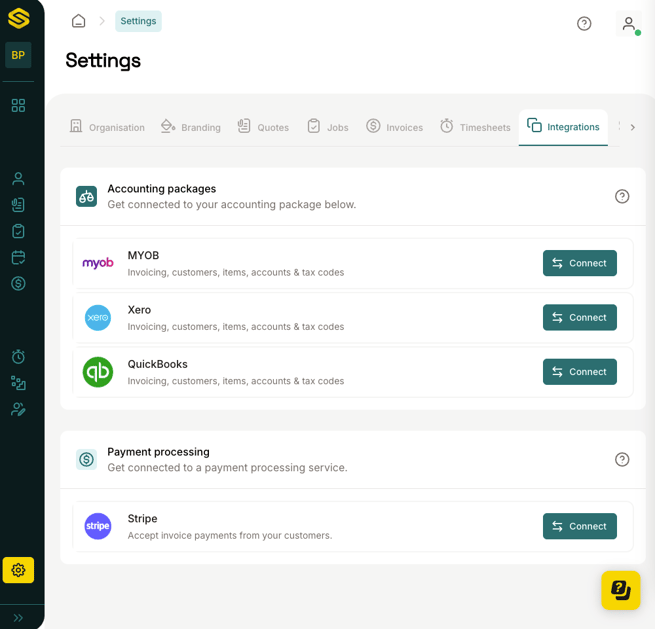Connect the Xero integration

tap(580, 317)
